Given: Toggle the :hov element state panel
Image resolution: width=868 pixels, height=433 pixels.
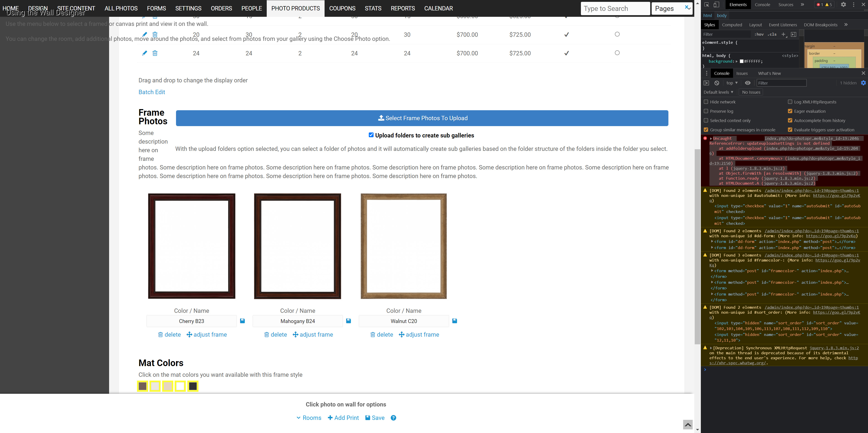Looking at the screenshot, I should pos(759,34).
